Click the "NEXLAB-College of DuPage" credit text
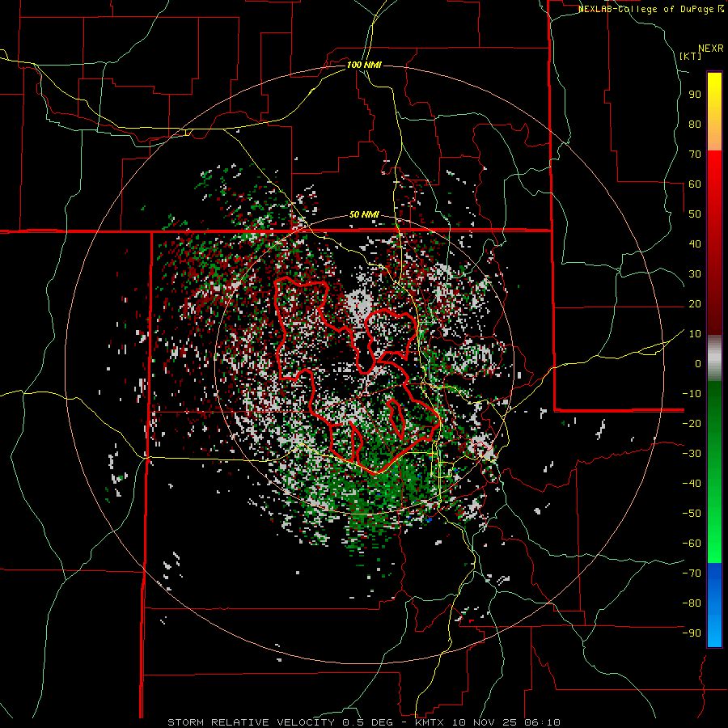This screenshot has width=728, height=728. (x=645, y=9)
